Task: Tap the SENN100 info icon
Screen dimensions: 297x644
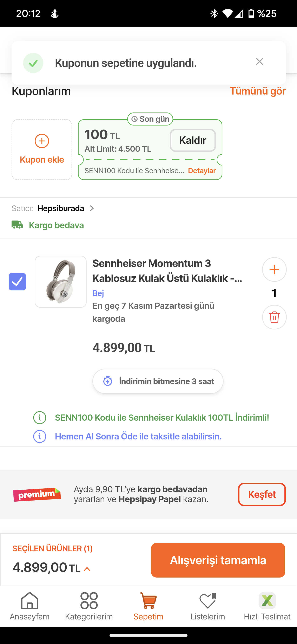Action: coord(40,418)
